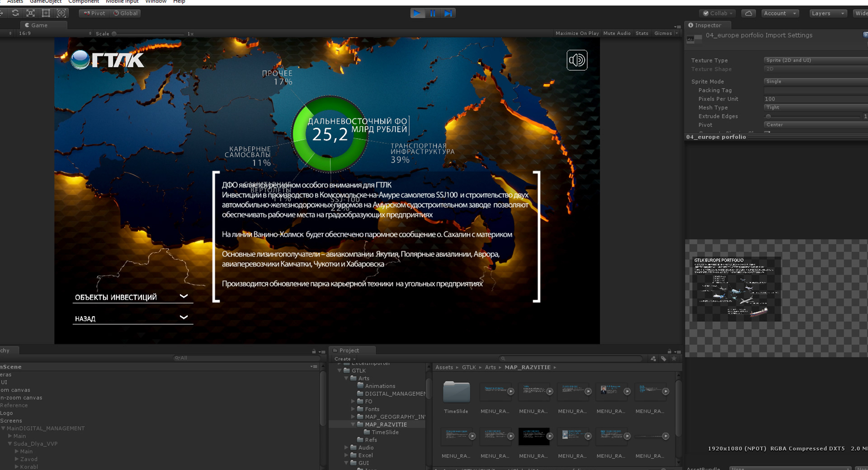Open the GameObject menu
868x470 pixels.
pos(46,2)
